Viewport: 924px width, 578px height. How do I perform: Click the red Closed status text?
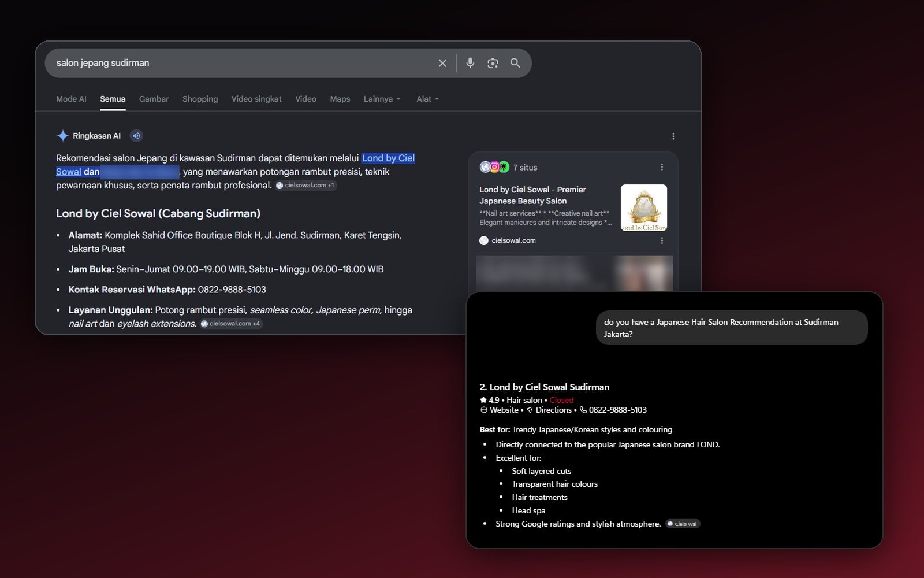(x=561, y=400)
